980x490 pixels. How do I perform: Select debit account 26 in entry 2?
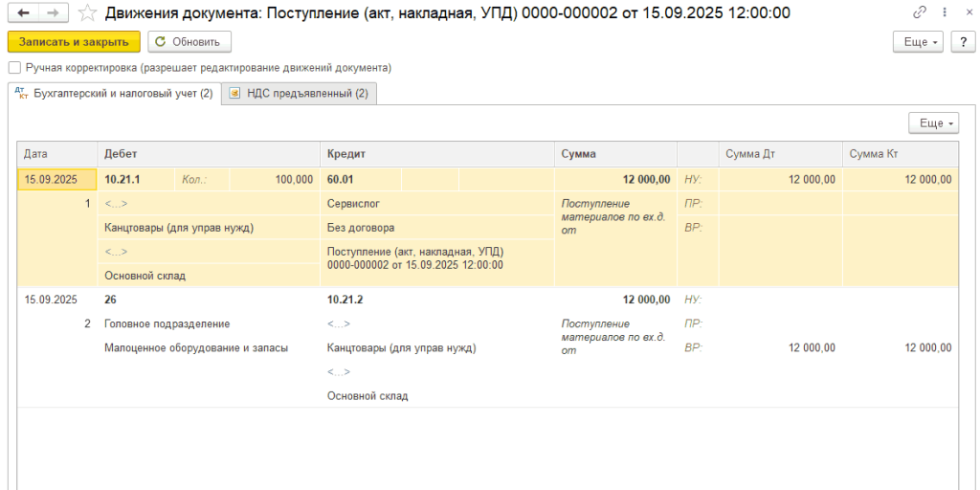(x=209, y=300)
